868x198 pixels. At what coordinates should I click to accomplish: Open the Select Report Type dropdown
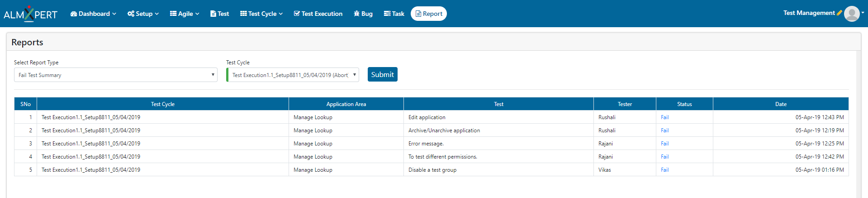(116, 75)
